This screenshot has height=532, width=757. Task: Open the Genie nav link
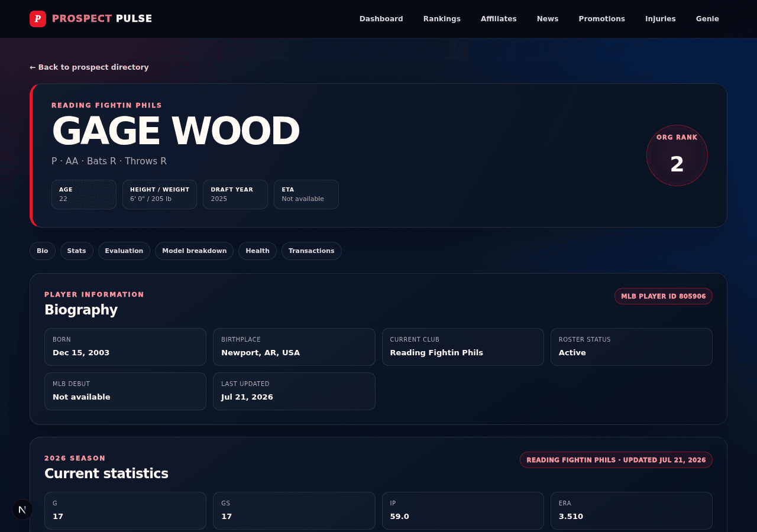point(707,19)
